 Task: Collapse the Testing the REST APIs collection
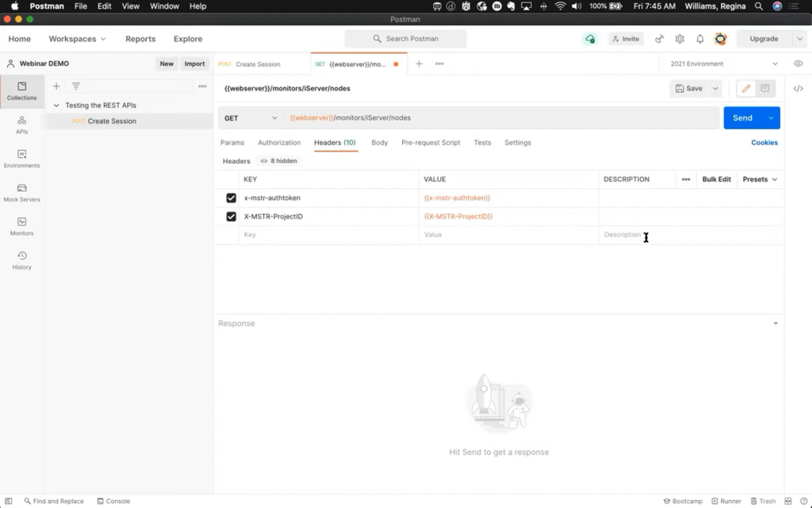[56, 106]
